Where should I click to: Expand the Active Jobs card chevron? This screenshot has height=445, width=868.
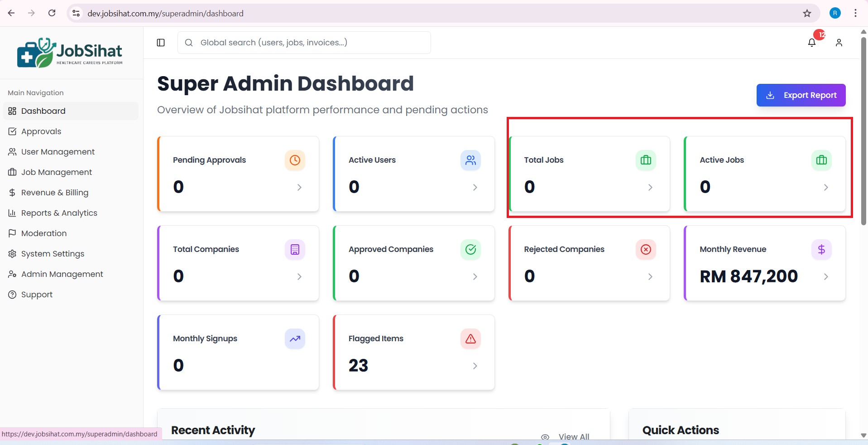(825, 187)
